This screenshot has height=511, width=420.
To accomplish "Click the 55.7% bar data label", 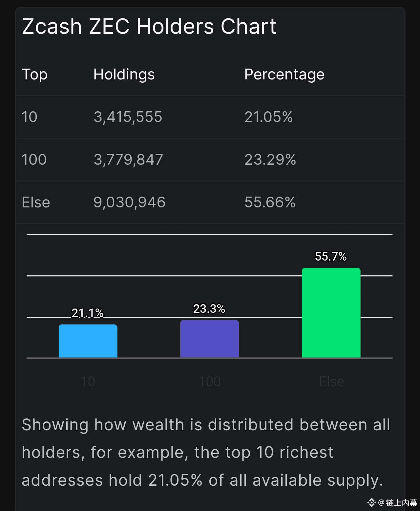I will click(331, 256).
